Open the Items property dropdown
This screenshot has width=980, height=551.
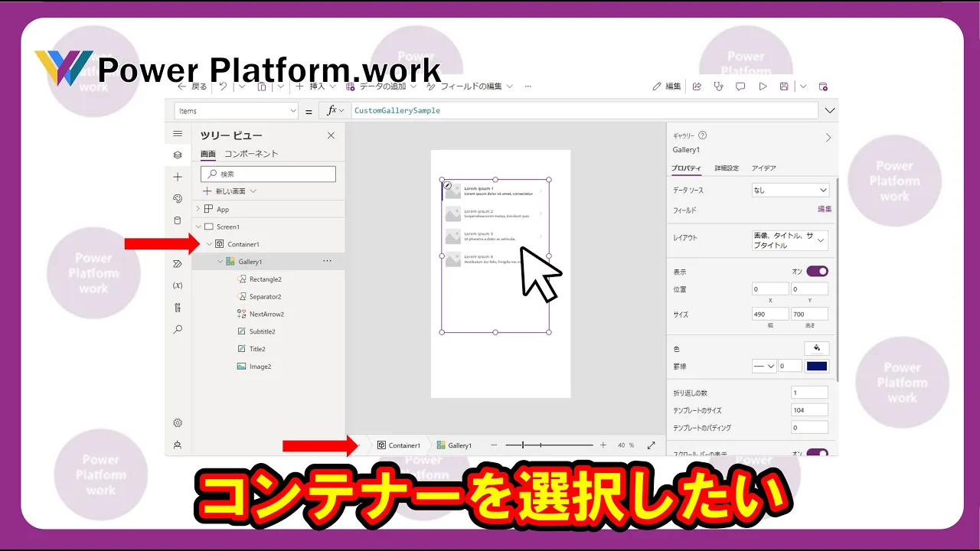(x=236, y=111)
